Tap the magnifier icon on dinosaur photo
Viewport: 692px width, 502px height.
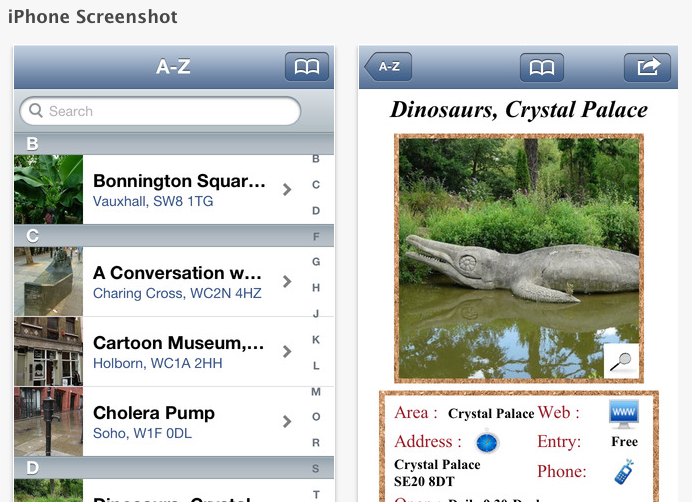pyautogui.click(x=621, y=360)
